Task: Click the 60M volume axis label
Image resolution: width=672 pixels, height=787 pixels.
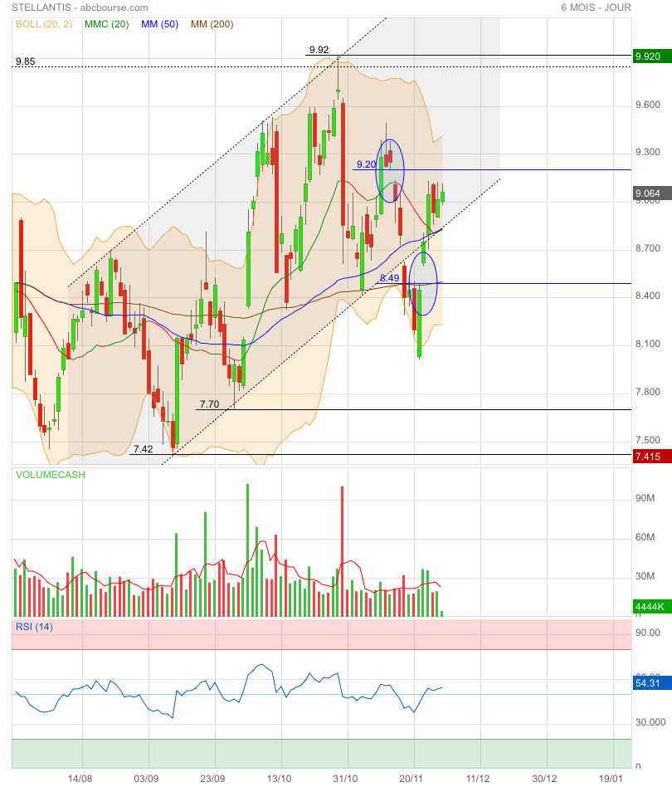Action: pos(645,538)
